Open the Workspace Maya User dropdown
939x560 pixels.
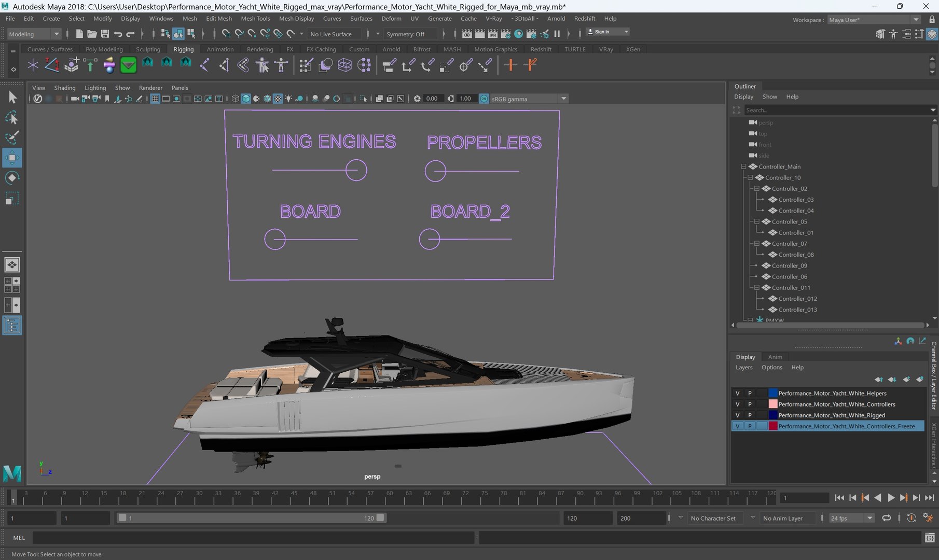pyautogui.click(x=874, y=20)
